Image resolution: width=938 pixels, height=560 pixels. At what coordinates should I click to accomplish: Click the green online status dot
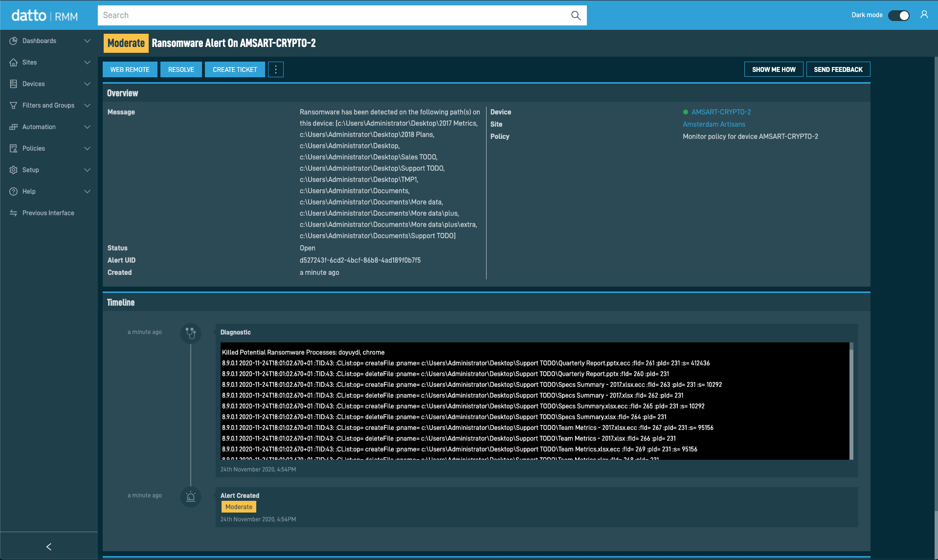[686, 112]
